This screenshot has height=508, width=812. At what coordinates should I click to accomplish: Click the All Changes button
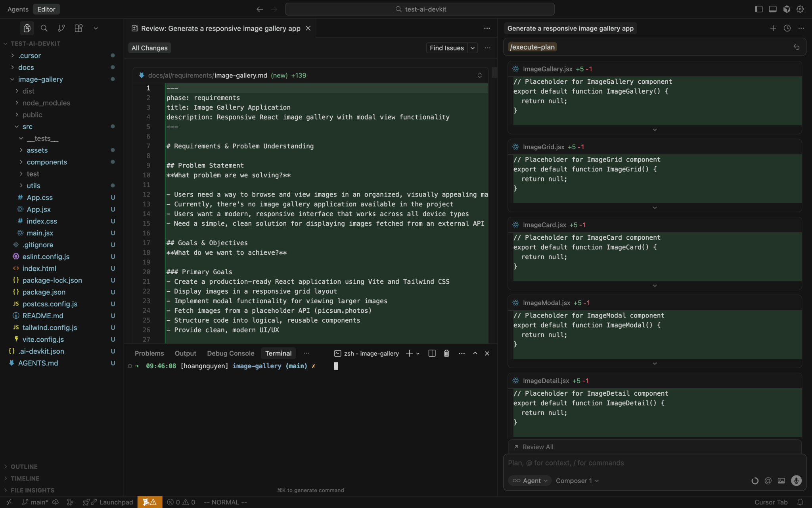point(149,48)
